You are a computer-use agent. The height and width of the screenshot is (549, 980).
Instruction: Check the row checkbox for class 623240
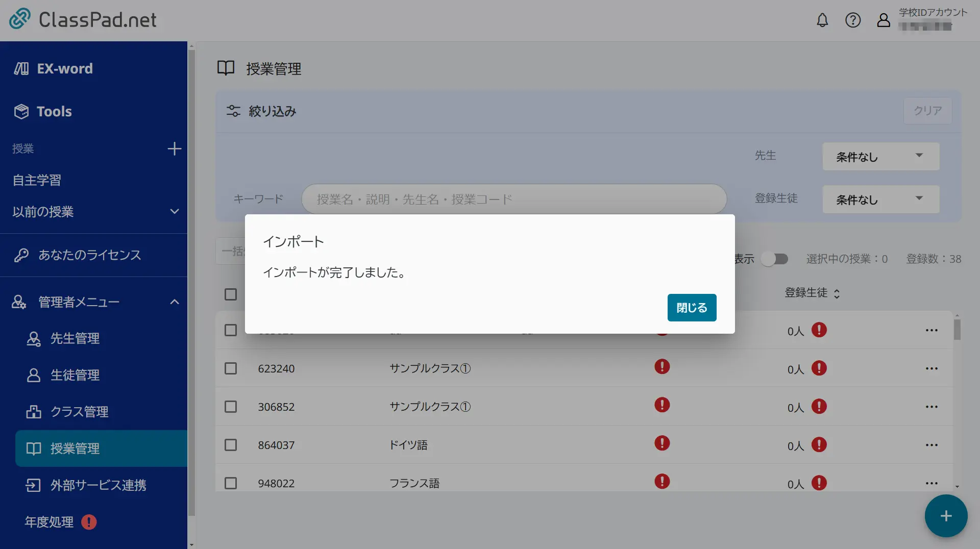(231, 368)
